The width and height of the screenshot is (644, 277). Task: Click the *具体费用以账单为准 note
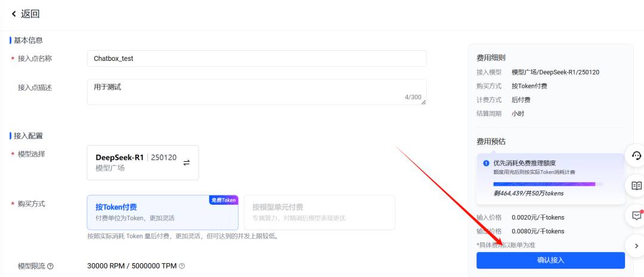[x=506, y=245]
